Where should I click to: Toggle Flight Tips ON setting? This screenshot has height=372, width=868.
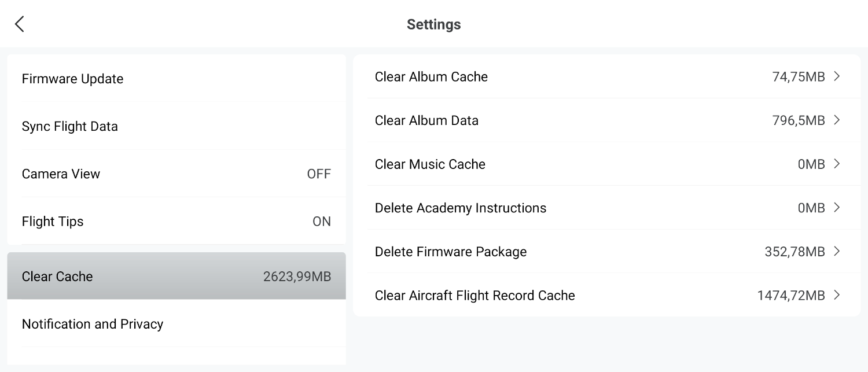pyautogui.click(x=321, y=222)
